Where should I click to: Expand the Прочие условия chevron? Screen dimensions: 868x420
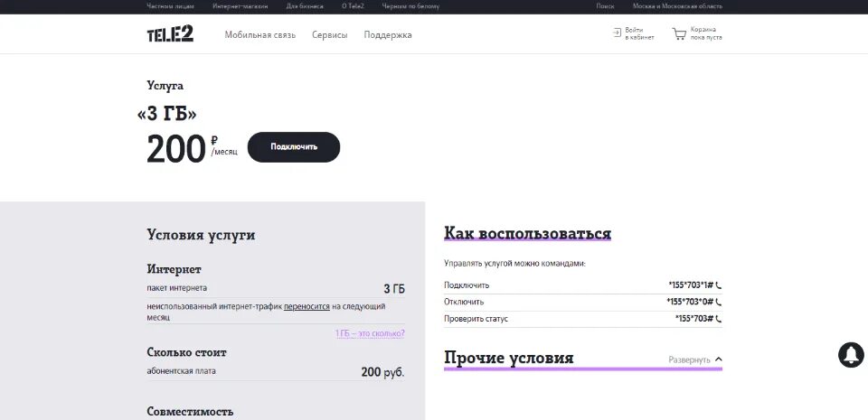[719, 359]
